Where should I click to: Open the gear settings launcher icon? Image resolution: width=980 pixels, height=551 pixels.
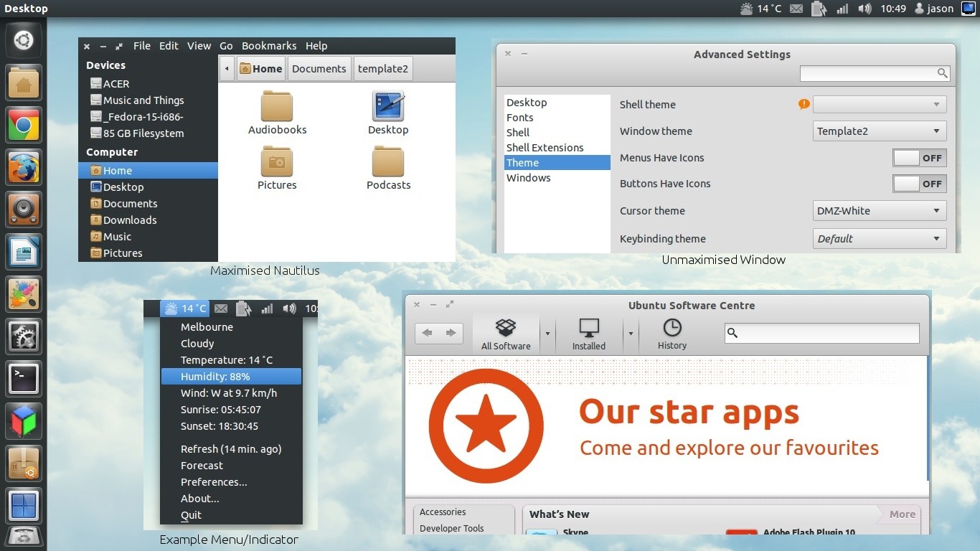[24, 337]
